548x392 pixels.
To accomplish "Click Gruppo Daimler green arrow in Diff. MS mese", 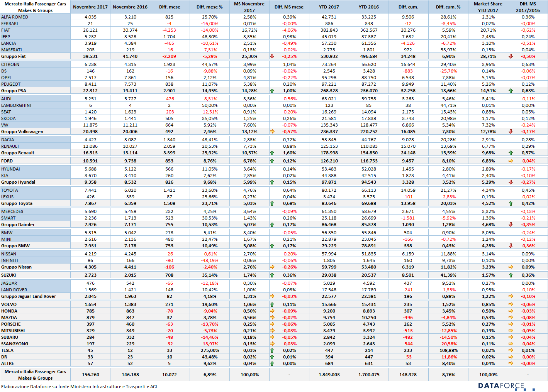I will click(x=272, y=225).
